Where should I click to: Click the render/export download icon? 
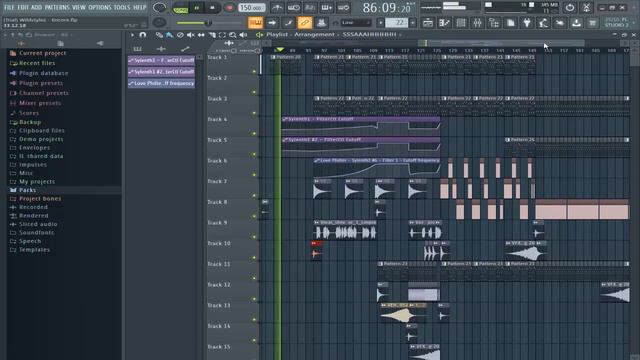point(576,23)
